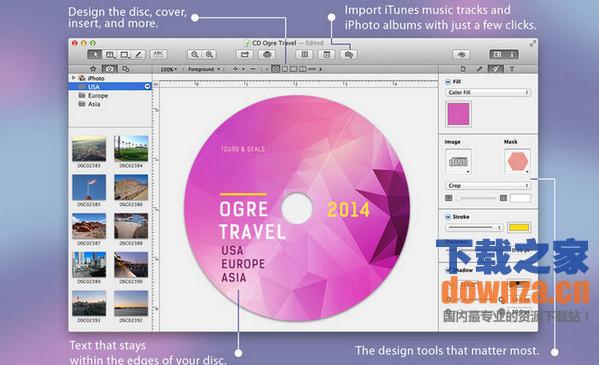599x365 pixels.
Task: Select the pencil drawing tool
Action: 139,55
